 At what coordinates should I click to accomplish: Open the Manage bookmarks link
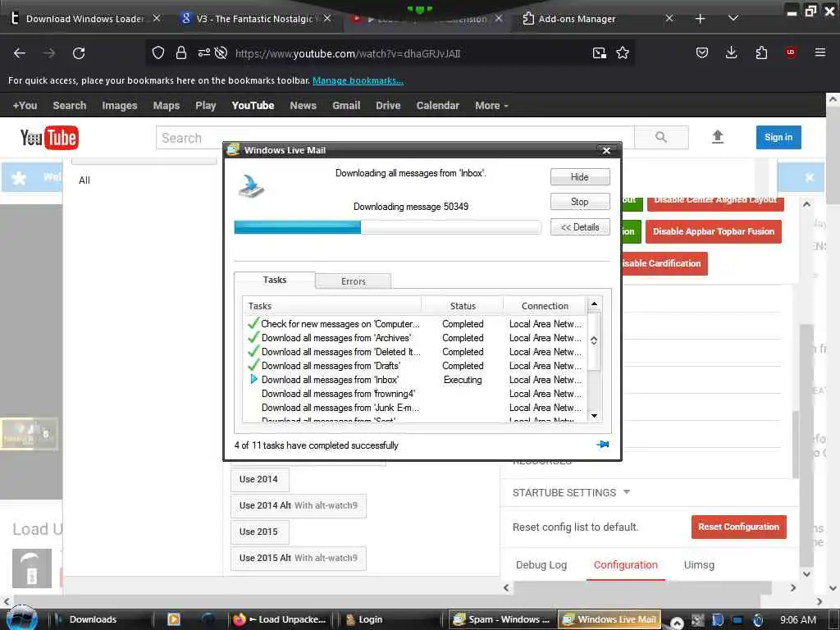click(358, 80)
